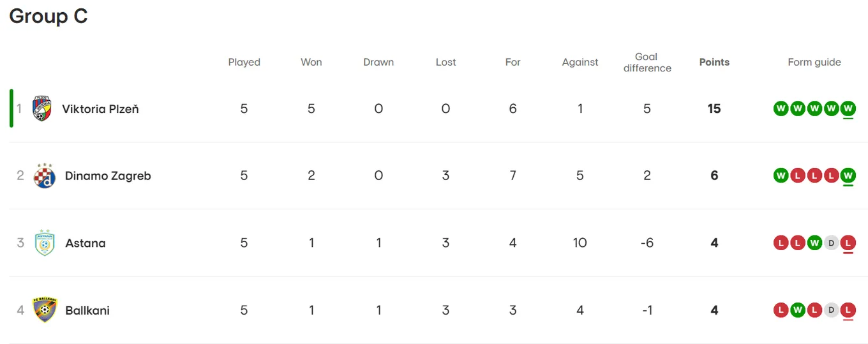Click Astana's grey D draw form badge
The height and width of the screenshot is (344, 868).
(x=831, y=243)
